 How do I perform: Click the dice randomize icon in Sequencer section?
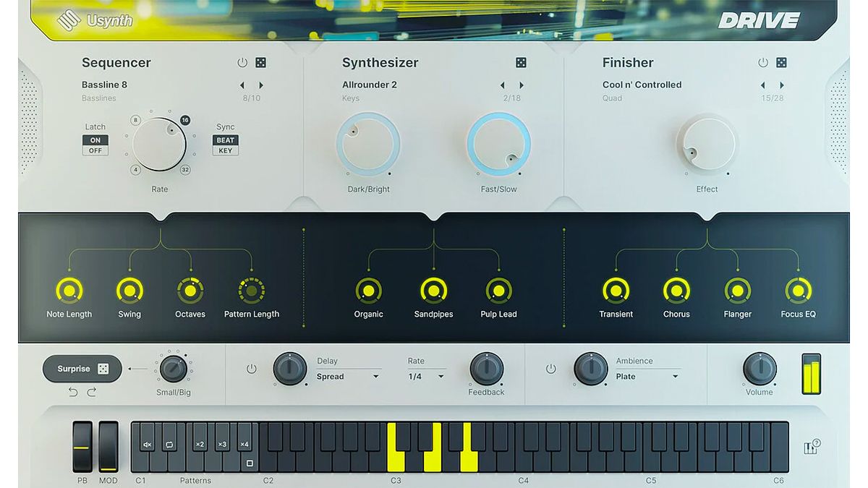click(261, 62)
